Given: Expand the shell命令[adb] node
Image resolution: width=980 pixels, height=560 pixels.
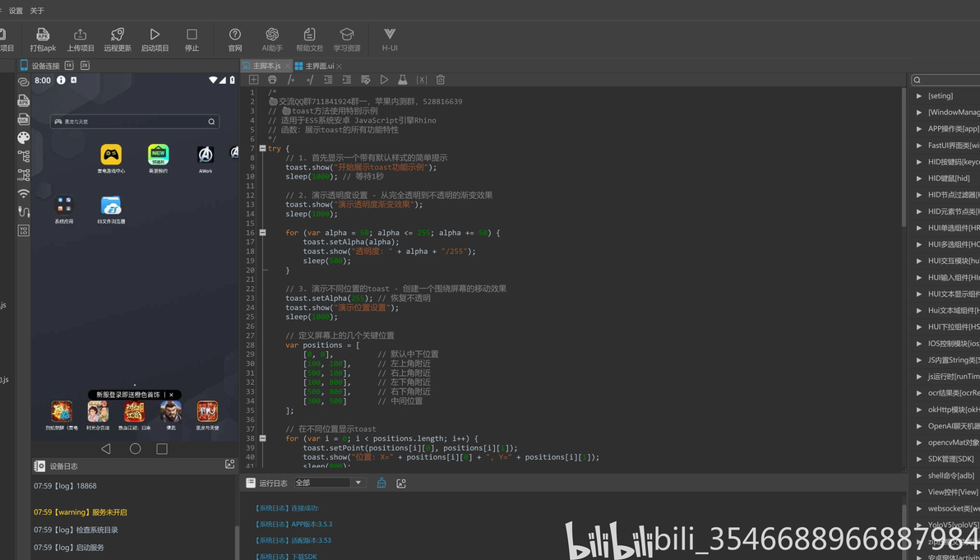Looking at the screenshot, I should (919, 475).
